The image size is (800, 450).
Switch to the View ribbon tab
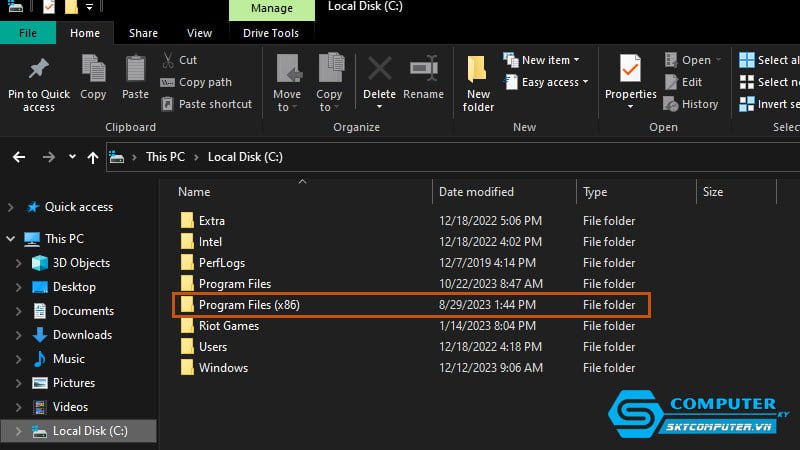199,33
